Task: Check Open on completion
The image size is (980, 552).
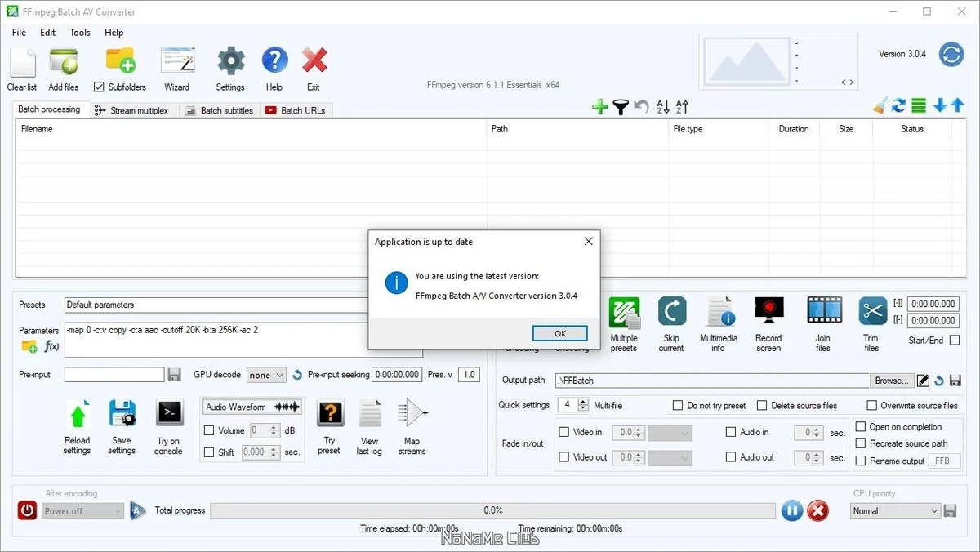Action: [861, 427]
